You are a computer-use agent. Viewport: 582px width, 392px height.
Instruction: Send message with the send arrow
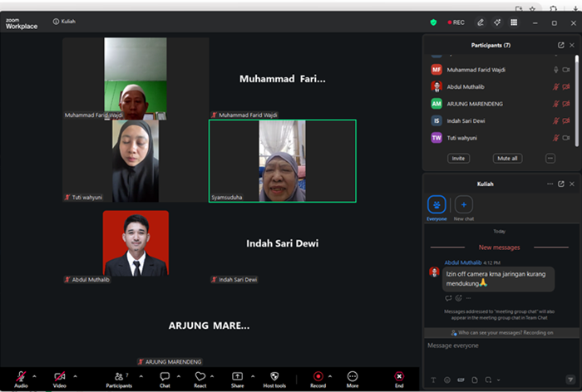tap(570, 380)
